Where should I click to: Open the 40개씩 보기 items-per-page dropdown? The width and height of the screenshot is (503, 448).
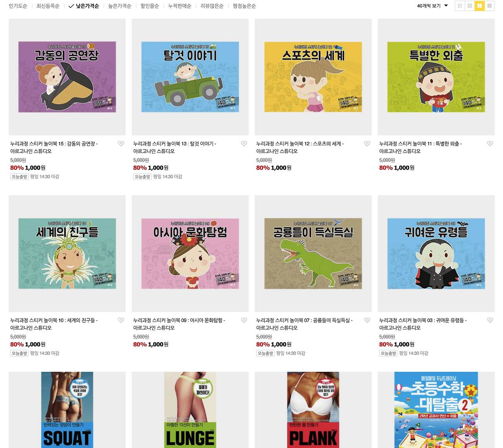click(x=432, y=6)
